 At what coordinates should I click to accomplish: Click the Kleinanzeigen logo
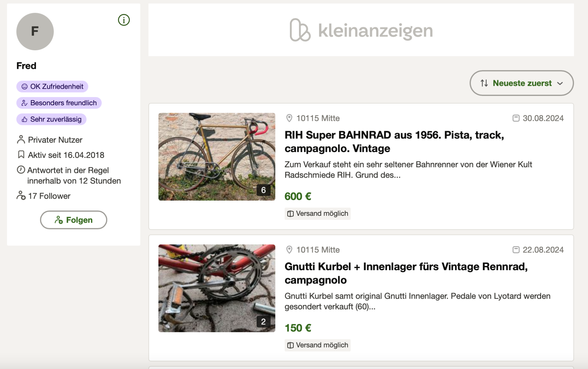point(361,30)
